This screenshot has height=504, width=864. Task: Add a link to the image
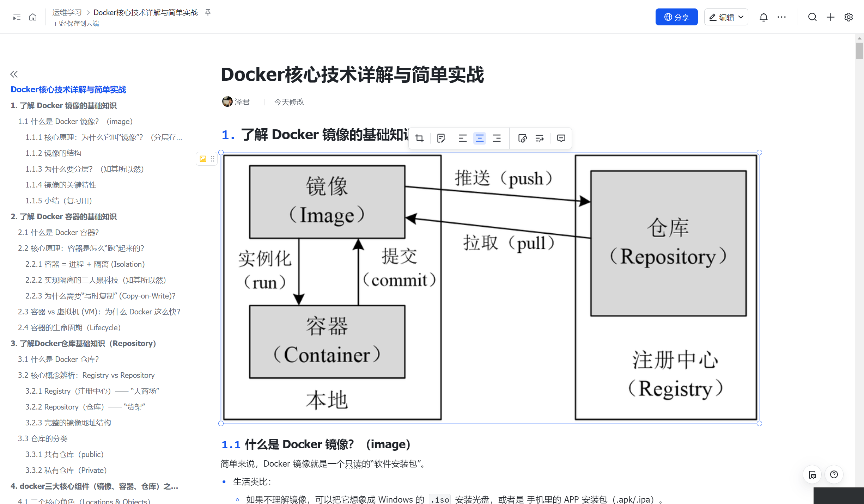click(x=522, y=138)
